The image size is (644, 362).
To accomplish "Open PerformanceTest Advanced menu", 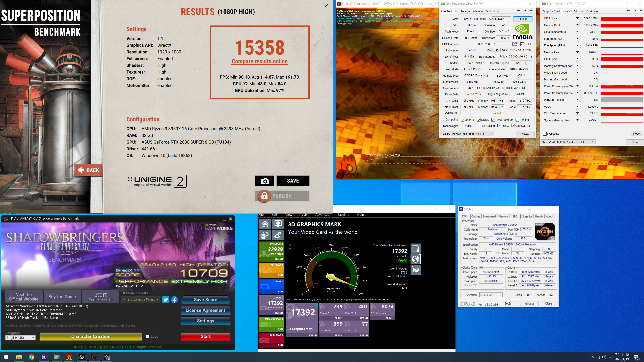I will [322, 215].
